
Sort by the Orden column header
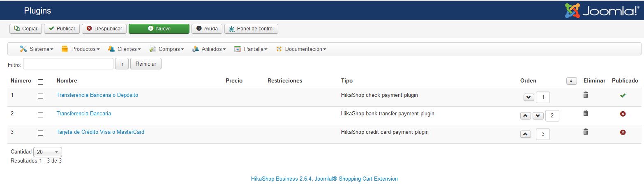pyautogui.click(x=528, y=80)
